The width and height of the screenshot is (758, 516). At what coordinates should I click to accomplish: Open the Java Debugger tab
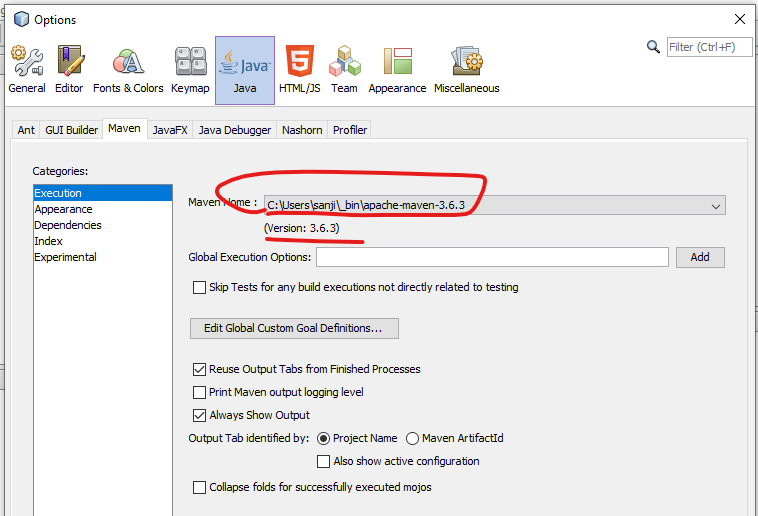234,130
